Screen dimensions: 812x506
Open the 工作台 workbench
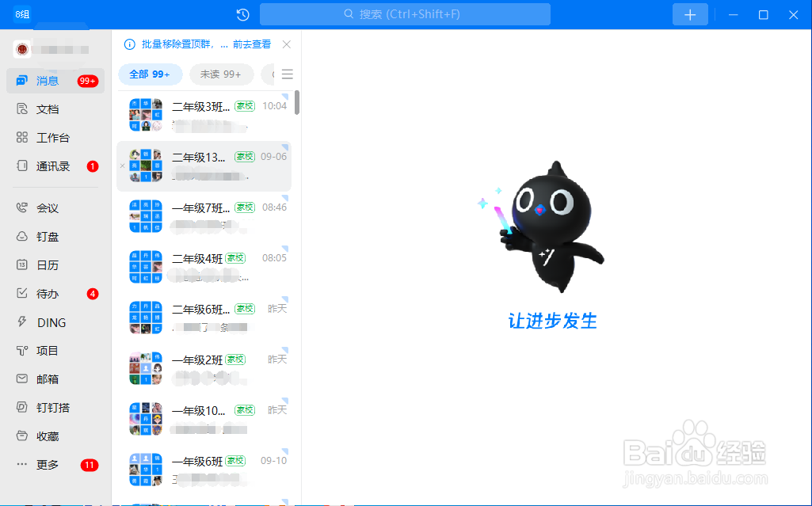[55, 138]
